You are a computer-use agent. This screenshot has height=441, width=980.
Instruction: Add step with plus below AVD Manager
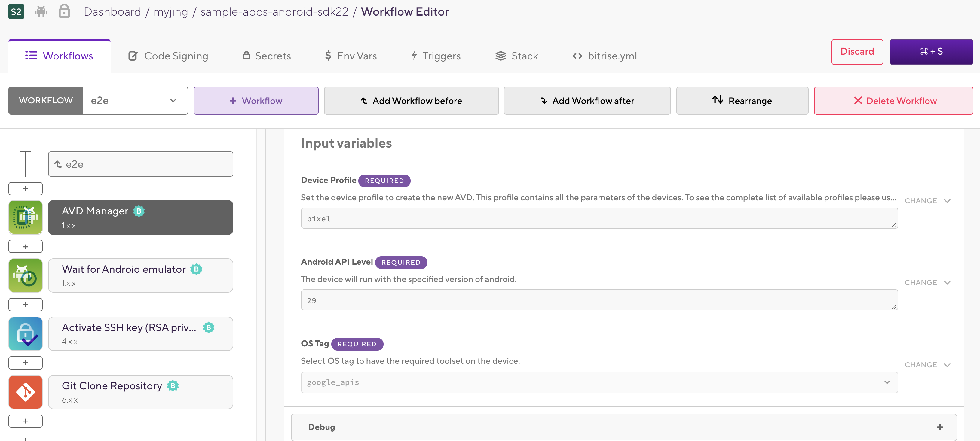pyautogui.click(x=26, y=246)
